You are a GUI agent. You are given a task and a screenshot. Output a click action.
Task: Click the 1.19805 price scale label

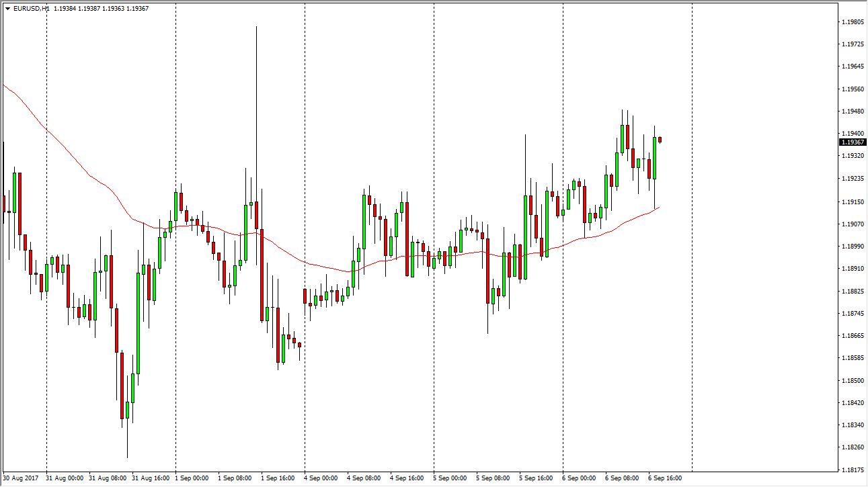[853, 22]
